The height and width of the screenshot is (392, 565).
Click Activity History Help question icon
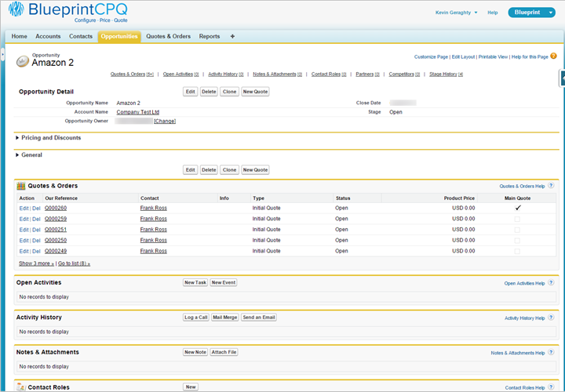click(551, 318)
